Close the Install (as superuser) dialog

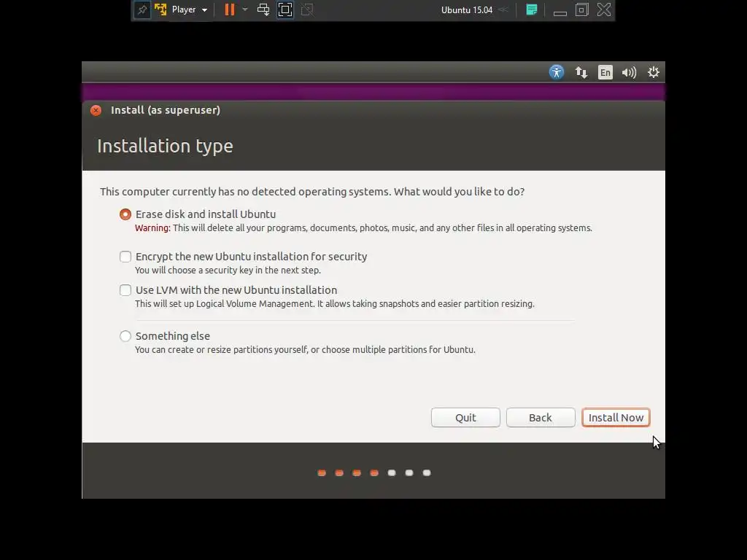[96, 111]
